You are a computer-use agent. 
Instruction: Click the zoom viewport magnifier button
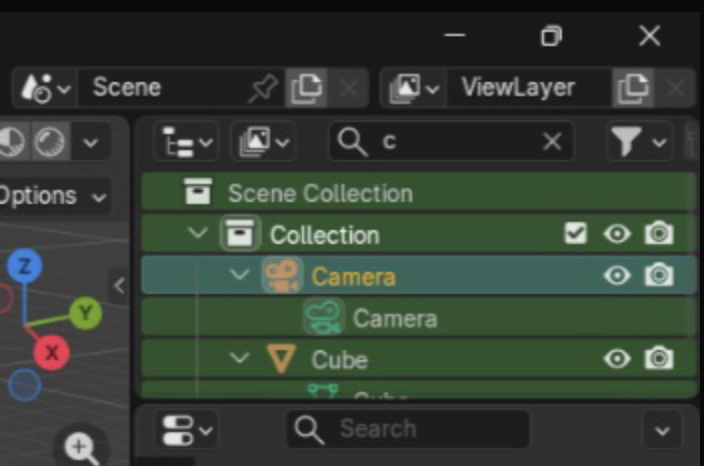pos(81,447)
